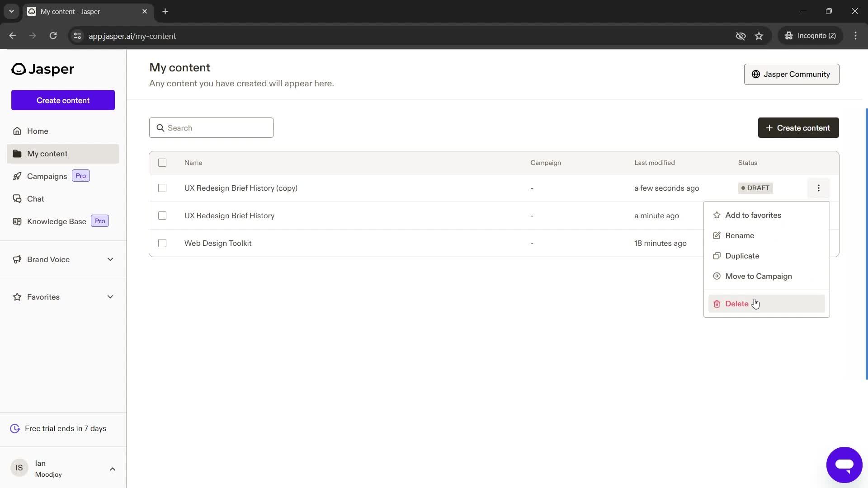868x488 pixels.
Task: Click the Knowledge Base sidebar icon
Action: tap(17, 221)
